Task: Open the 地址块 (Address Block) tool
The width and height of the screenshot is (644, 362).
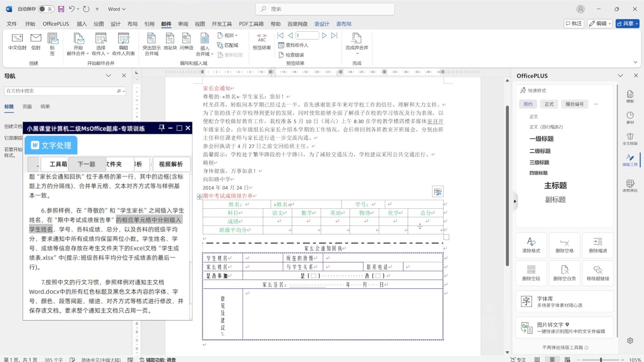Action: click(170, 43)
